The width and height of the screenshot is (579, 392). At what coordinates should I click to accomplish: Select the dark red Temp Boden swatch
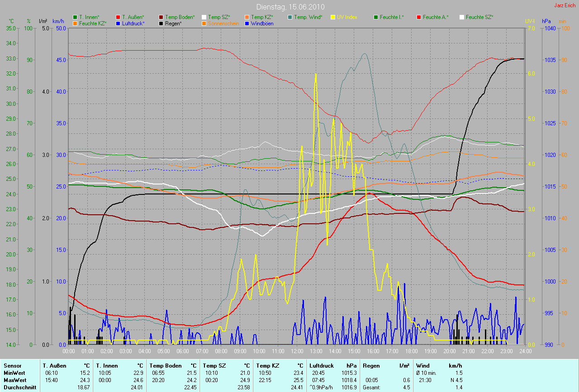click(161, 17)
